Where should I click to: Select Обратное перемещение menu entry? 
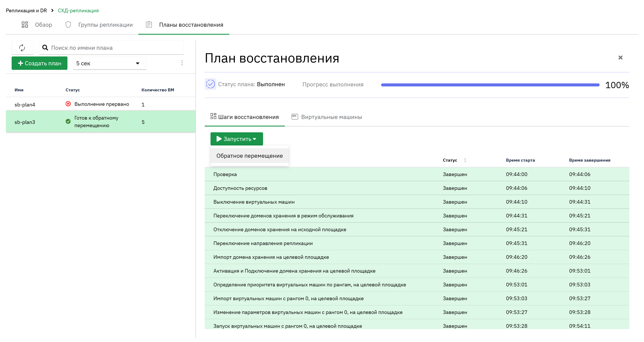click(x=249, y=156)
